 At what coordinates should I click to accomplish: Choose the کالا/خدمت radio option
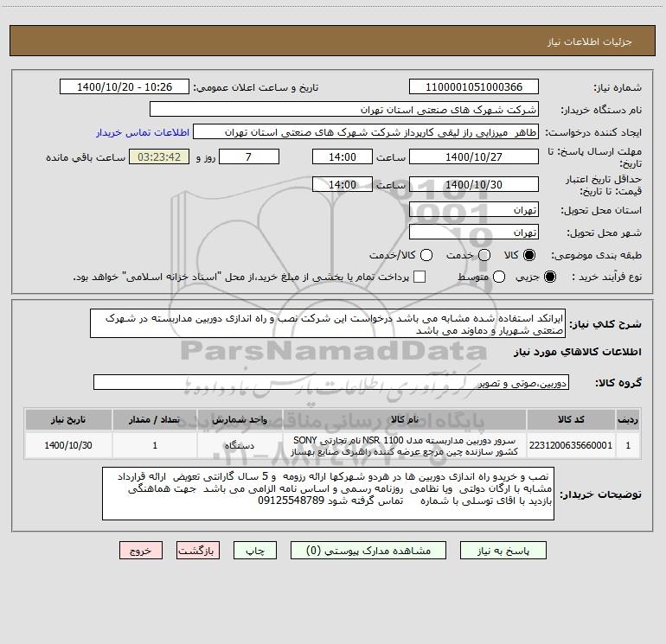tap(426, 255)
